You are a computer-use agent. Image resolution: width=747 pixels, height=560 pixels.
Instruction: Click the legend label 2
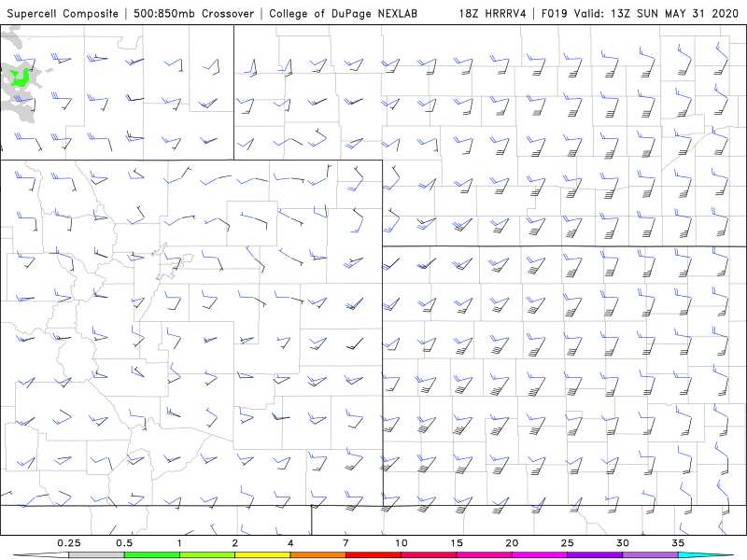235,543
